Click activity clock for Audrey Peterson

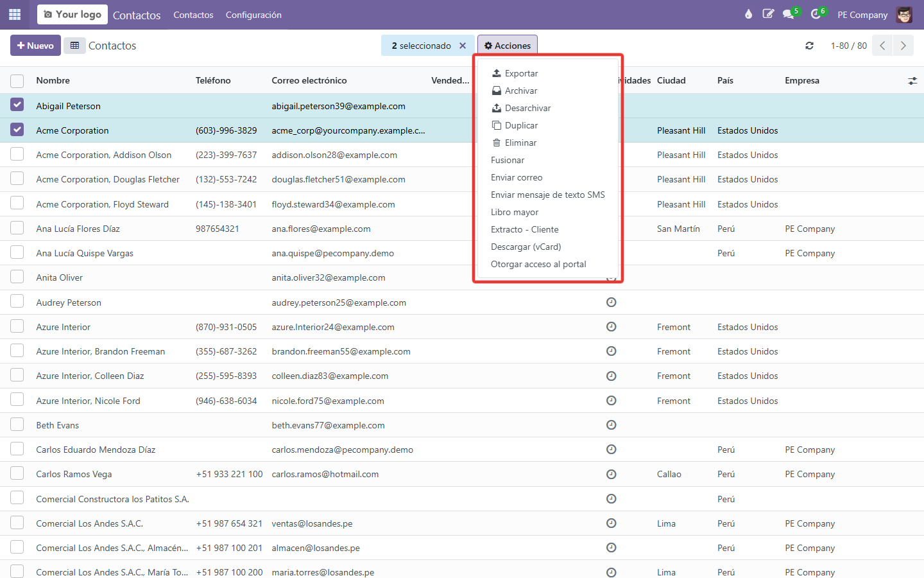(612, 302)
